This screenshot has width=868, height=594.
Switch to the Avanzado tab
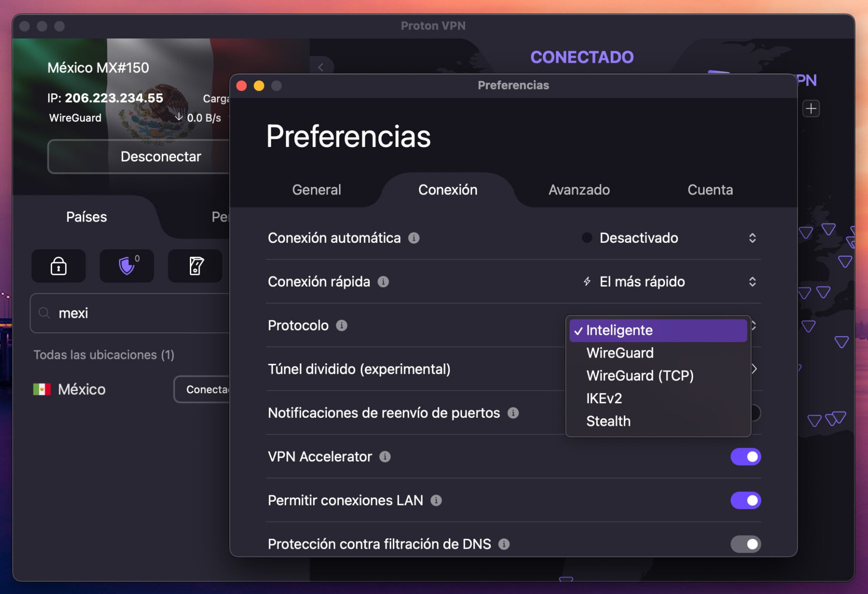579,190
